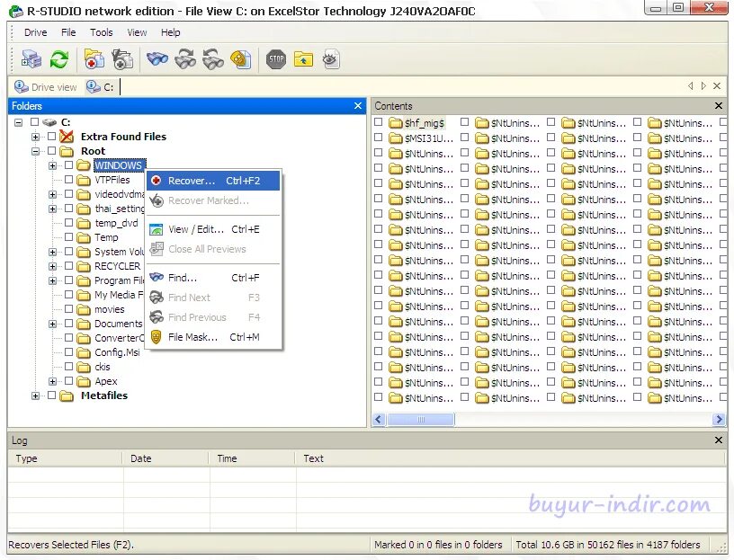Open the Tools menu

coord(102,32)
